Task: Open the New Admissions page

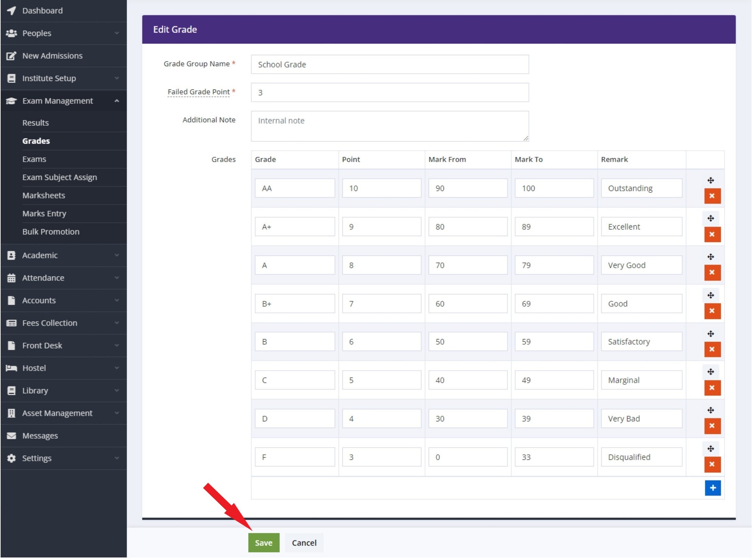Action: point(53,56)
